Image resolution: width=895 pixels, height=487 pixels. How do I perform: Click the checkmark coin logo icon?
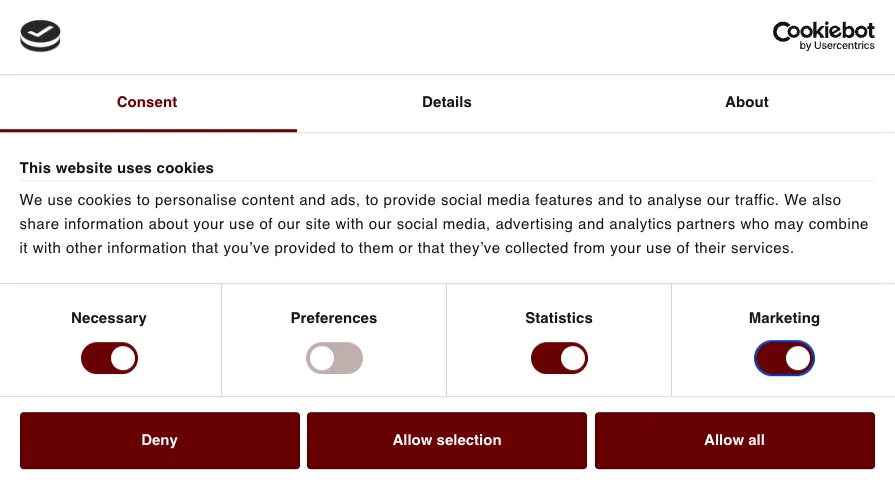tap(40, 35)
